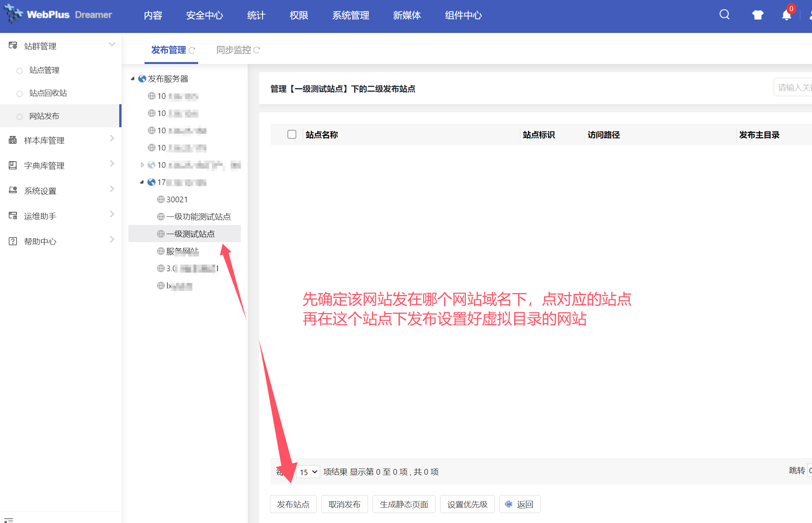Click refresh icon beside 同步监控 tab
The width and height of the screenshot is (812, 523).
pyautogui.click(x=257, y=50)
